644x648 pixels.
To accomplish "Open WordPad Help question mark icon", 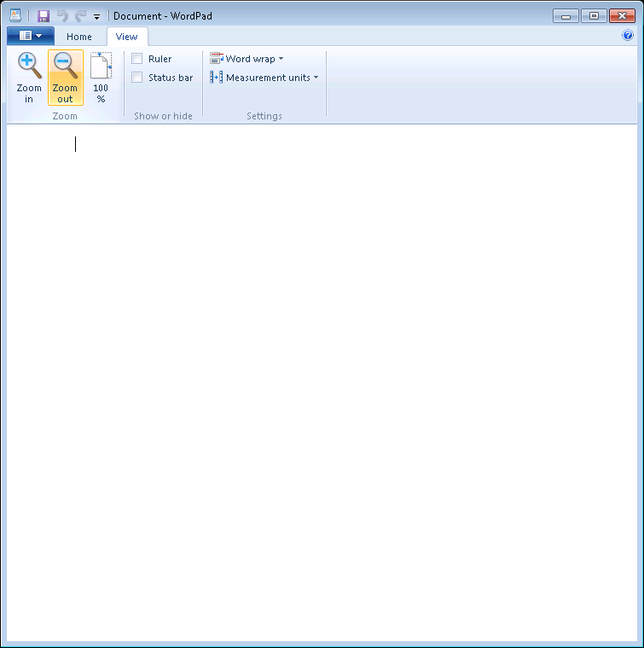I will (x=628, y=35).
